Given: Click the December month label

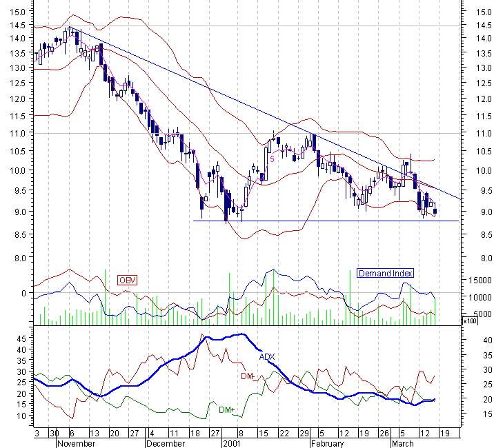Looking at the screenshot, I should coord(166,444).
